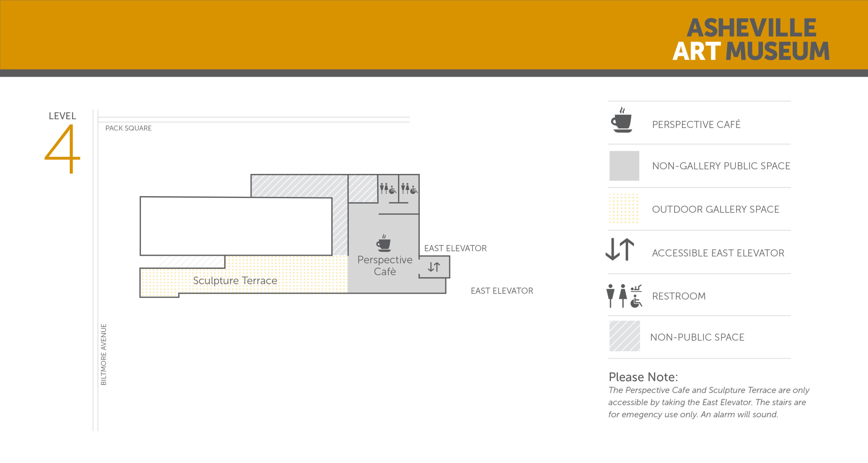Click the restroom icon in the legend
Image resolution: width=868 pixels, height=463 pixels.
(x=624, y=296)
